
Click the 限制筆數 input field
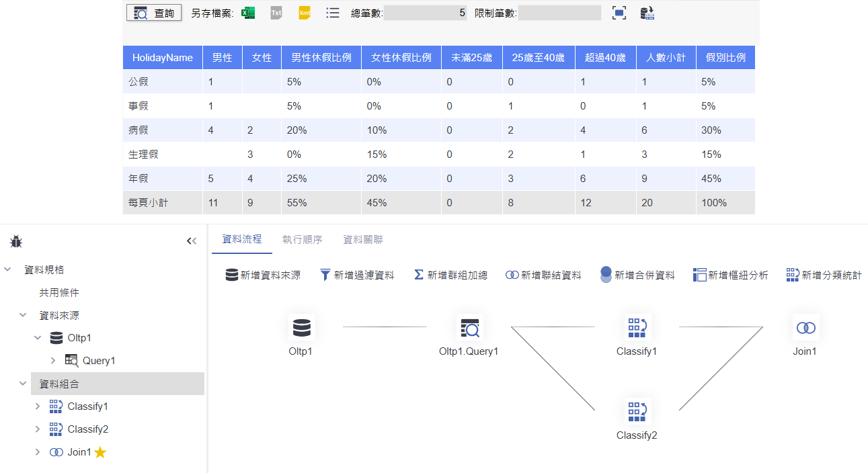[559, 13]
